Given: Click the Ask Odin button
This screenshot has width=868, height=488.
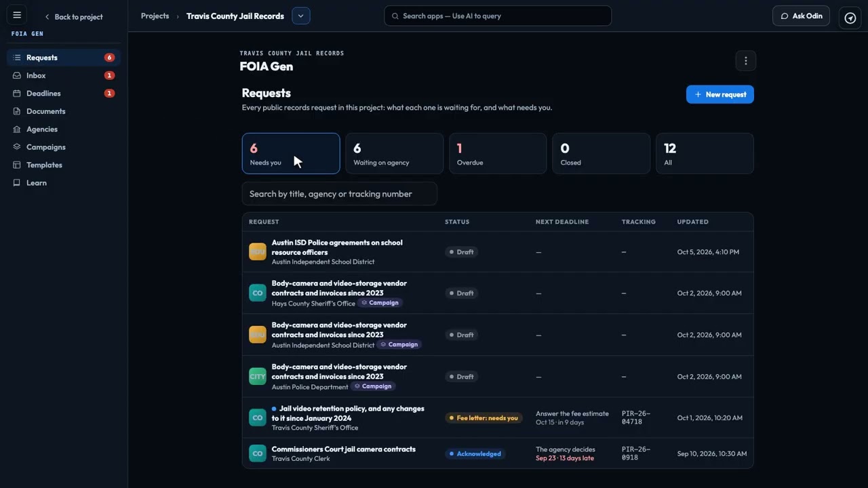Looking at the screenshot, I should click(801, 16).
